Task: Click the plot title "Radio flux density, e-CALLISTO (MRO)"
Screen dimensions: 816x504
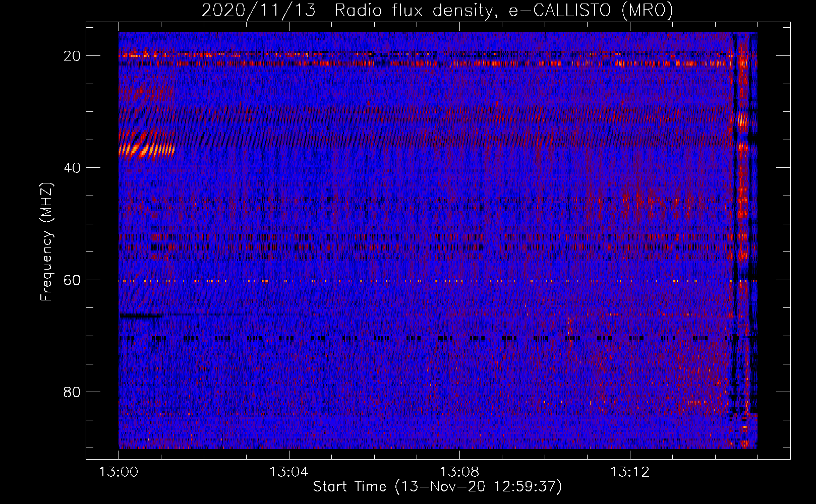Action: pyautogui.click(x=504, y=11)
